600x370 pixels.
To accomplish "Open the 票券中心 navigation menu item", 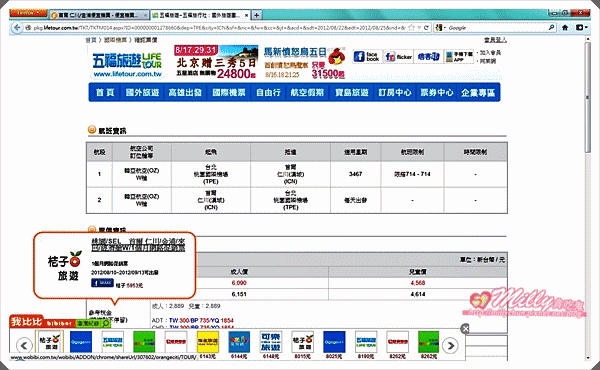I will [437, 92].
